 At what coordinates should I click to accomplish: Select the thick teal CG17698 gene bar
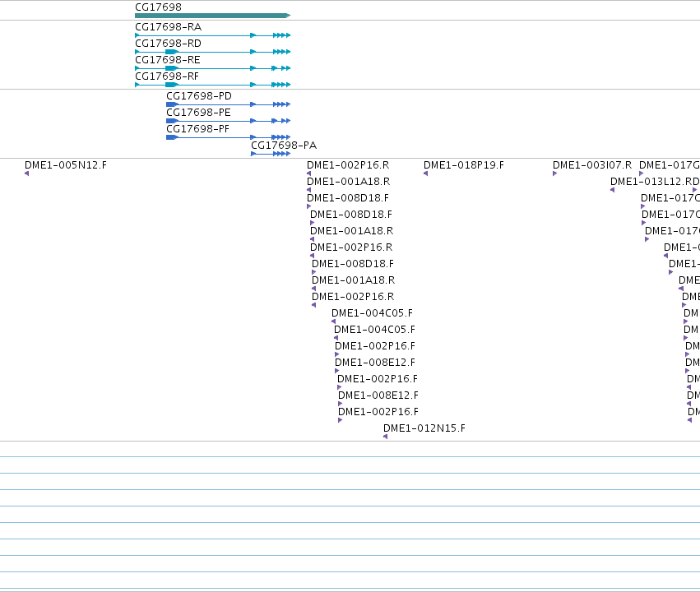[x=212, y=16]
